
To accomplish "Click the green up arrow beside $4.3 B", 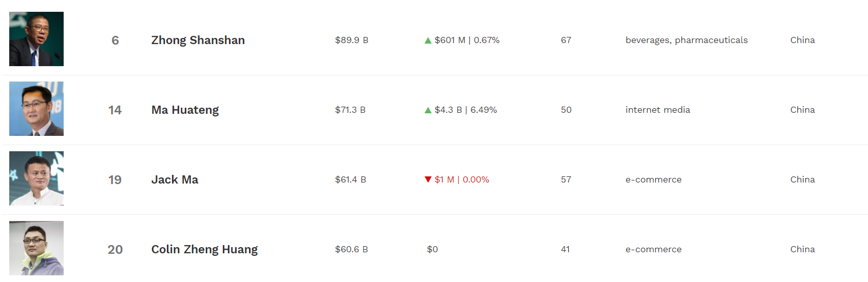I will [x=428, y=110].
